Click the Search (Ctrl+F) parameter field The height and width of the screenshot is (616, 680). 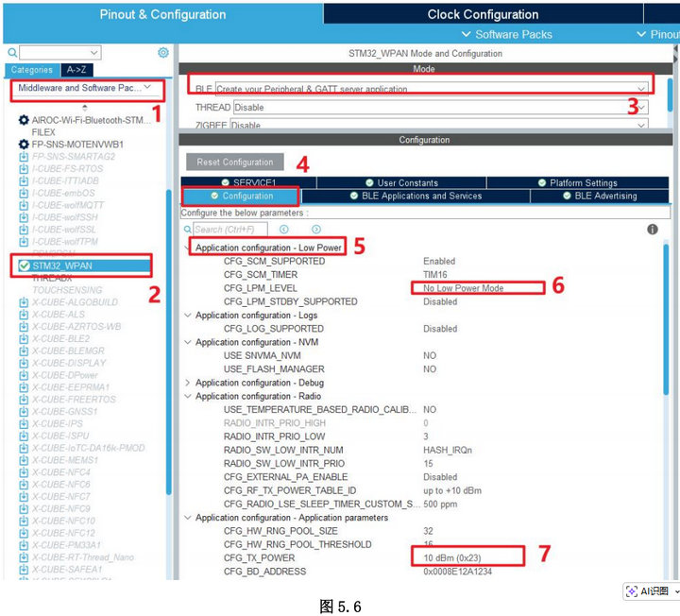click(229, 230)
